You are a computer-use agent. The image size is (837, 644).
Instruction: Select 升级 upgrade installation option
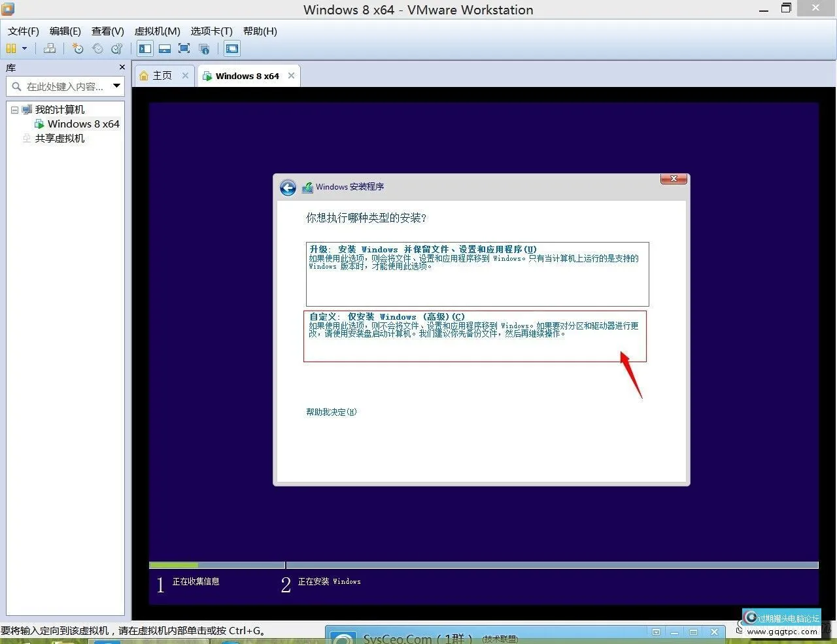pyautogui.click(x=477, y=273)
